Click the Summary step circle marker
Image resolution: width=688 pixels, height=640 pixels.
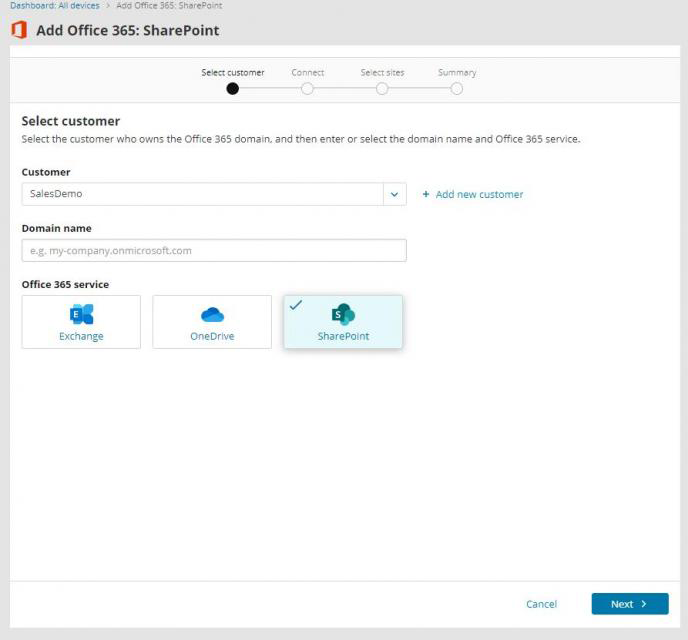456,88
